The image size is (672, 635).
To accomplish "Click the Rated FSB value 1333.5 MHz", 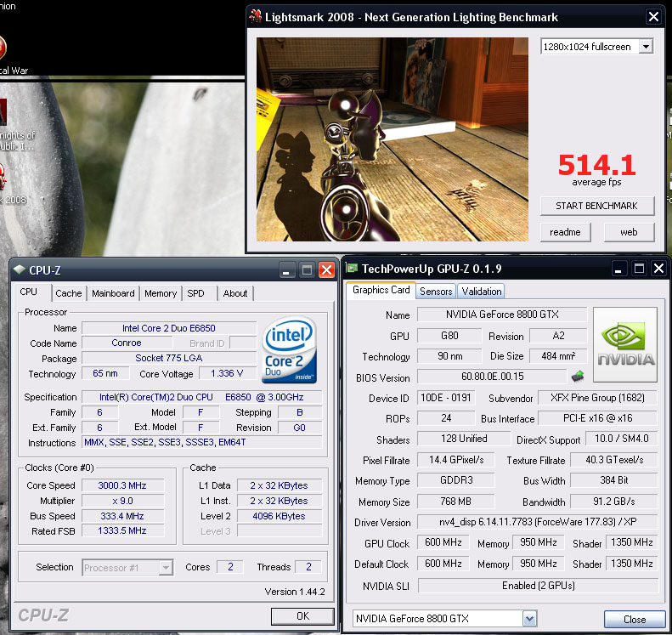I will 122,530.
